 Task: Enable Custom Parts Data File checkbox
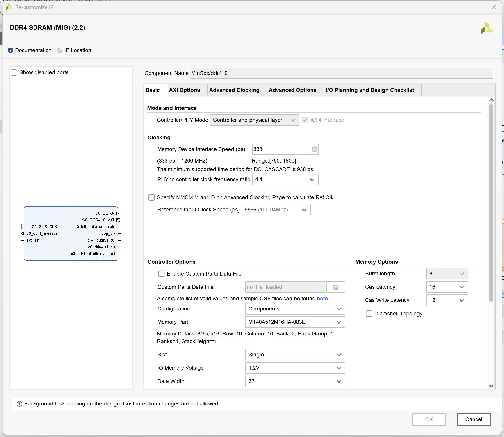coord(161,274)
